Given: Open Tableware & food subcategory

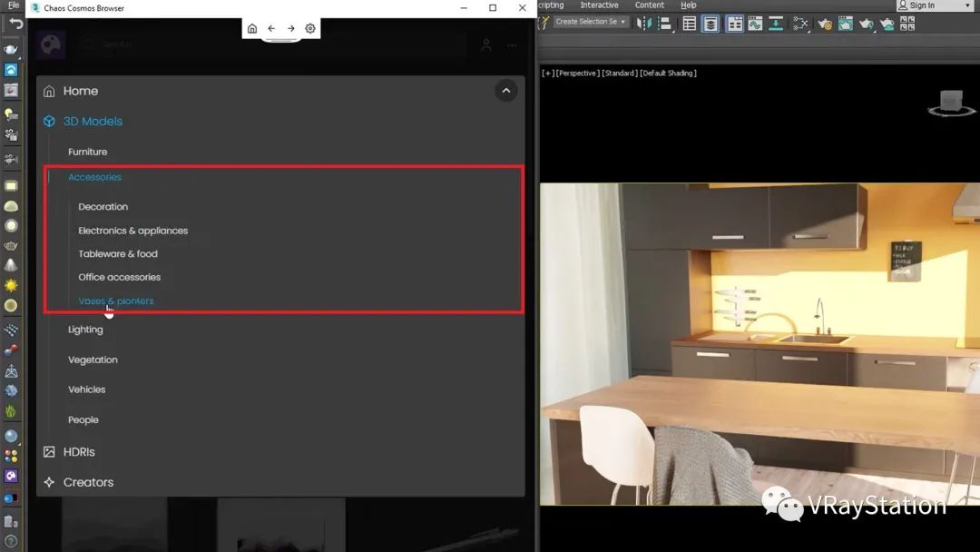Looking at the screenshot, I should point(118,254).
